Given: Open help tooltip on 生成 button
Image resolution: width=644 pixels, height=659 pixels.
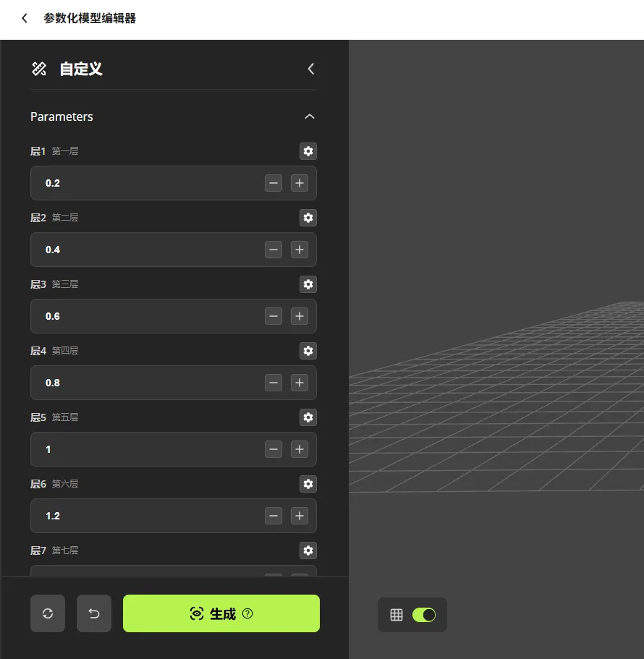Looking at the screenshot, I should pyautogui.click(x=247, y=613).
